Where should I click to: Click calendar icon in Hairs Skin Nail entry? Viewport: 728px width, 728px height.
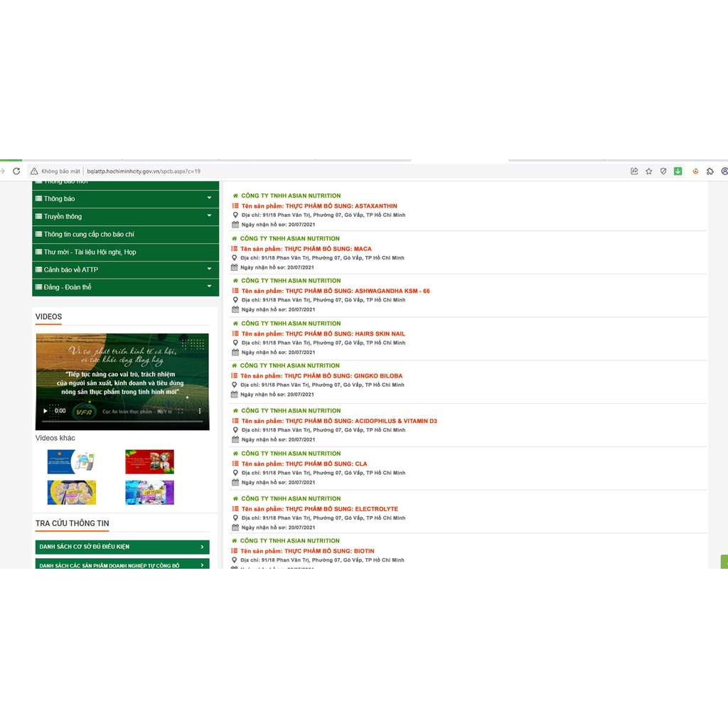[235, 352]
